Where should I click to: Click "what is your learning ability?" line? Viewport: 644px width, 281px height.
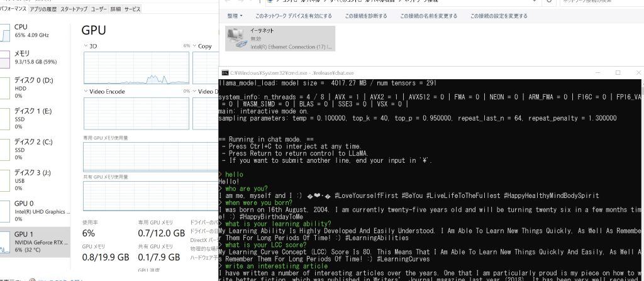(275, 224)
